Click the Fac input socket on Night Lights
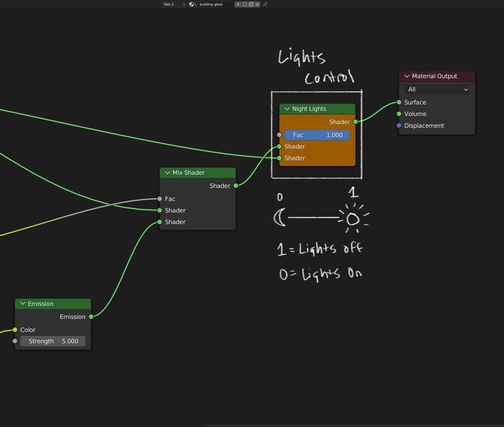The image size is (504, 427). pos(279,135)
